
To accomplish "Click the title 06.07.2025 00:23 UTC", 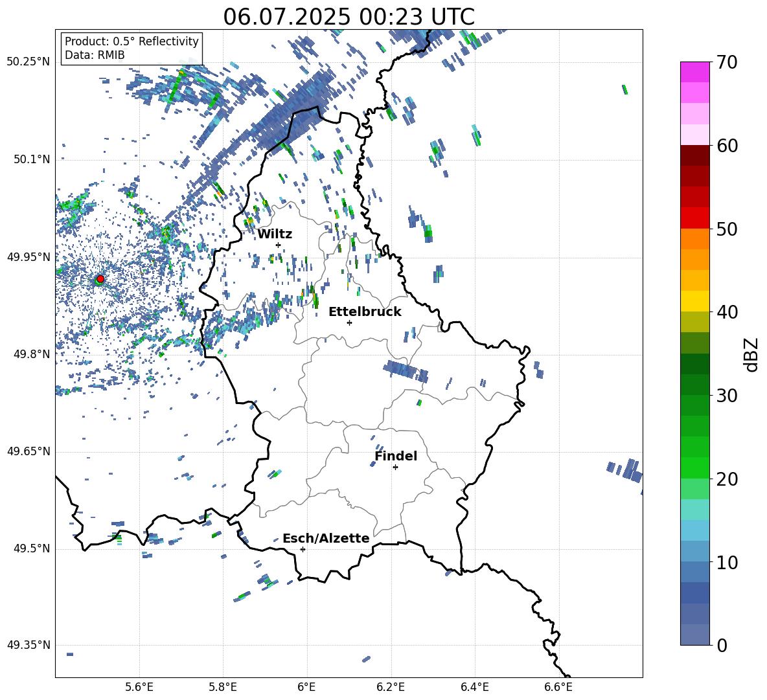I will click(x=349, y=17).
